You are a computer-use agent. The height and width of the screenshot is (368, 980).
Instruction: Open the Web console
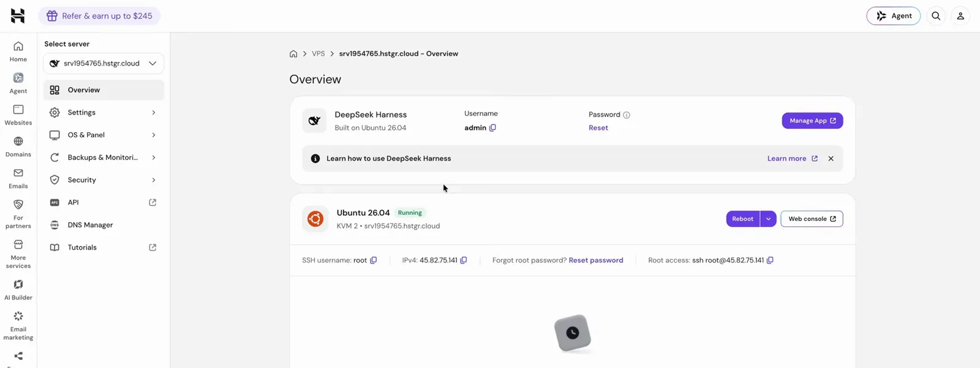pos(812,219)
